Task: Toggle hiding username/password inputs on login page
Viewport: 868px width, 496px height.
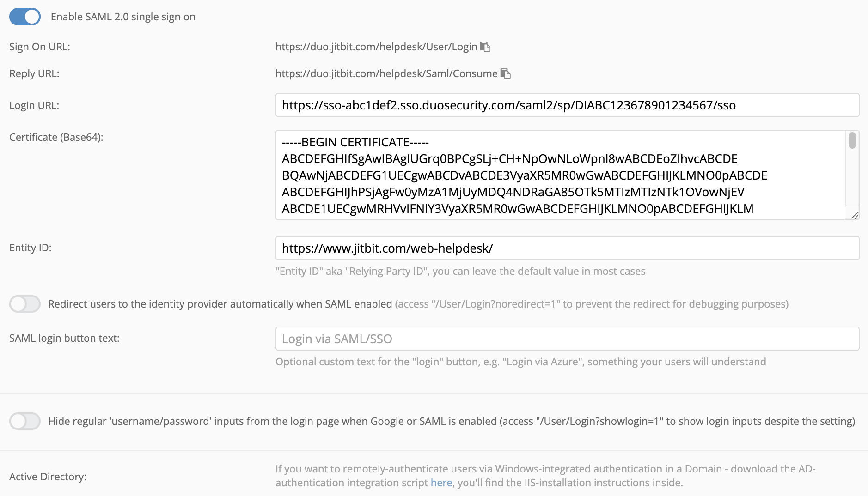Action: point(24,421)
